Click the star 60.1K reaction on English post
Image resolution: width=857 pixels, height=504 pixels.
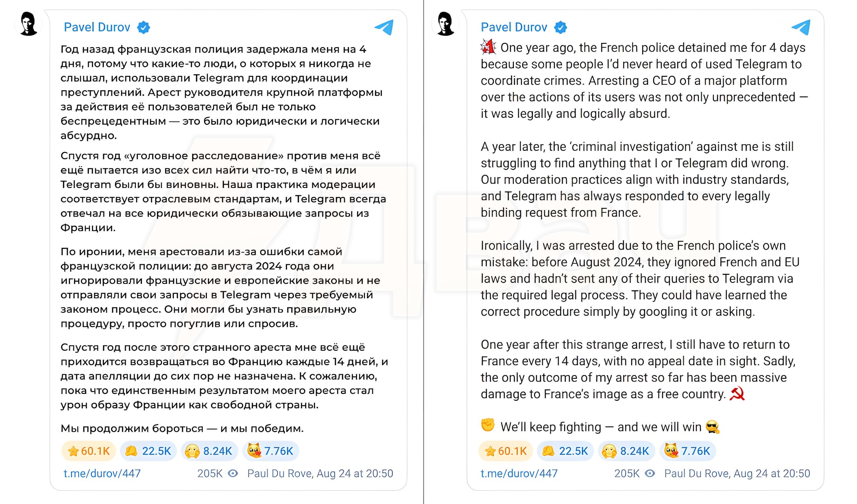pyautogui.click(x=506, y=451)
